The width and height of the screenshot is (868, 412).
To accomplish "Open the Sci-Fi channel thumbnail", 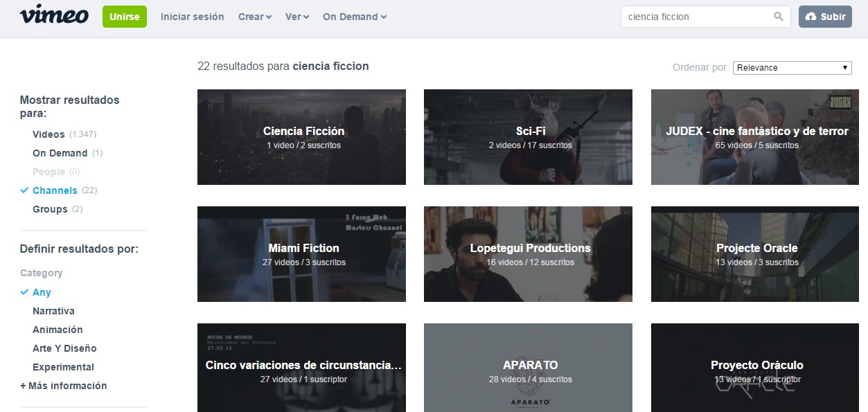I will point(528,137).
